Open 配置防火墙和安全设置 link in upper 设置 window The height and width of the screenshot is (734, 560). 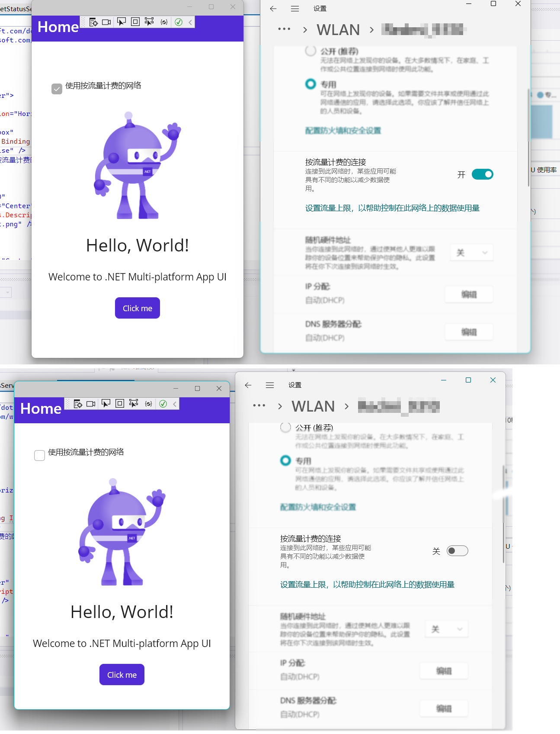[x=343, y=131]
